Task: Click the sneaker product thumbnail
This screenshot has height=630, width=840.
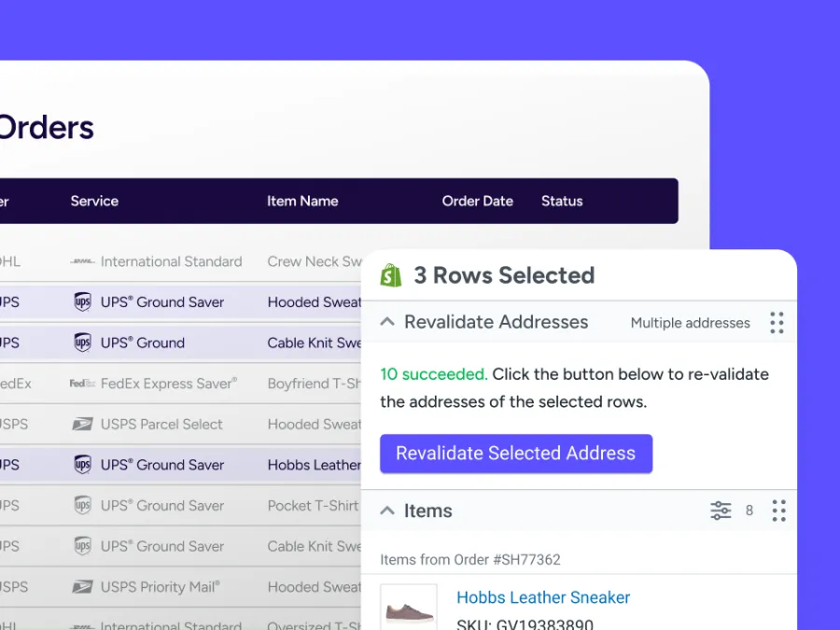Action: (409, 610)
